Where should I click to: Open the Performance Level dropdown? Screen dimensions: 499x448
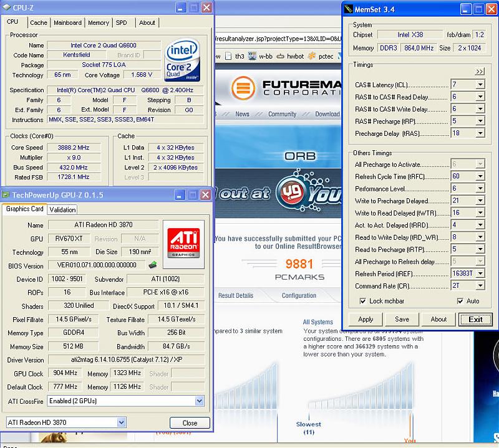pos(480,189)
